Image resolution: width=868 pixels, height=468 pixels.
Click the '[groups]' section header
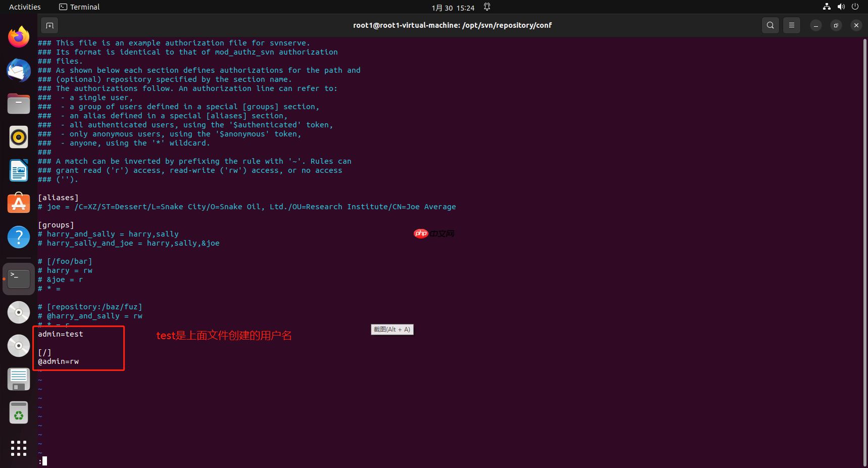click(56, 225)
